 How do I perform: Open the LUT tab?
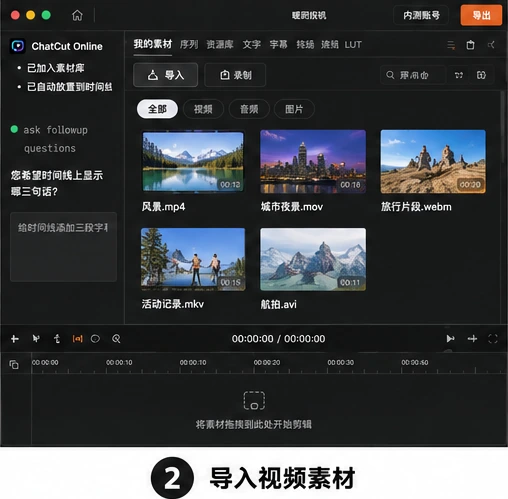(x=353, y=44)
